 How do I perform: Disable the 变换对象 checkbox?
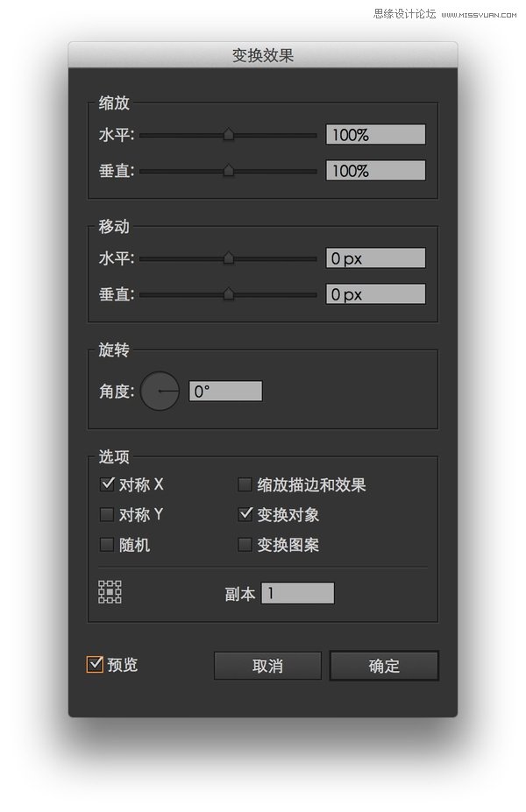245,514
